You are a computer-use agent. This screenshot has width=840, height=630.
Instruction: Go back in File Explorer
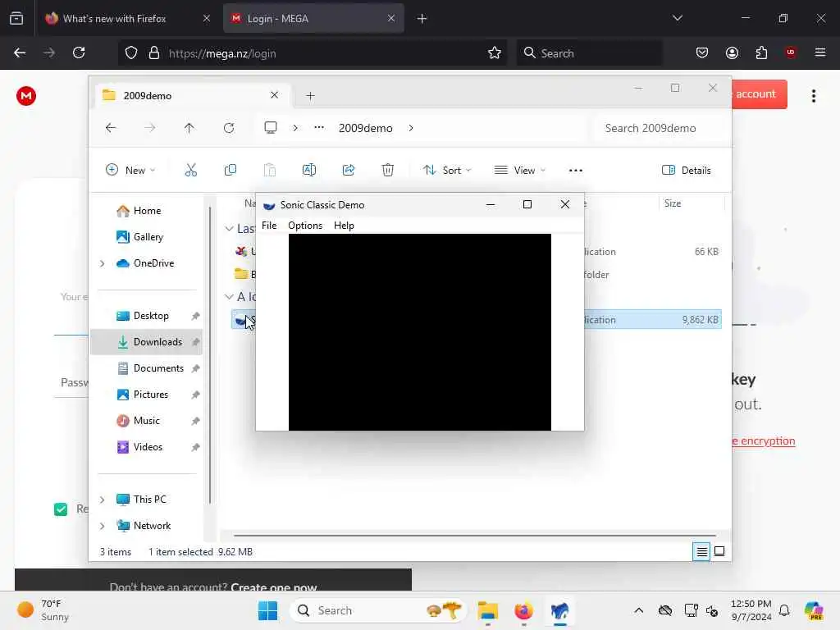pyautogui.click(x=111, y=128)
